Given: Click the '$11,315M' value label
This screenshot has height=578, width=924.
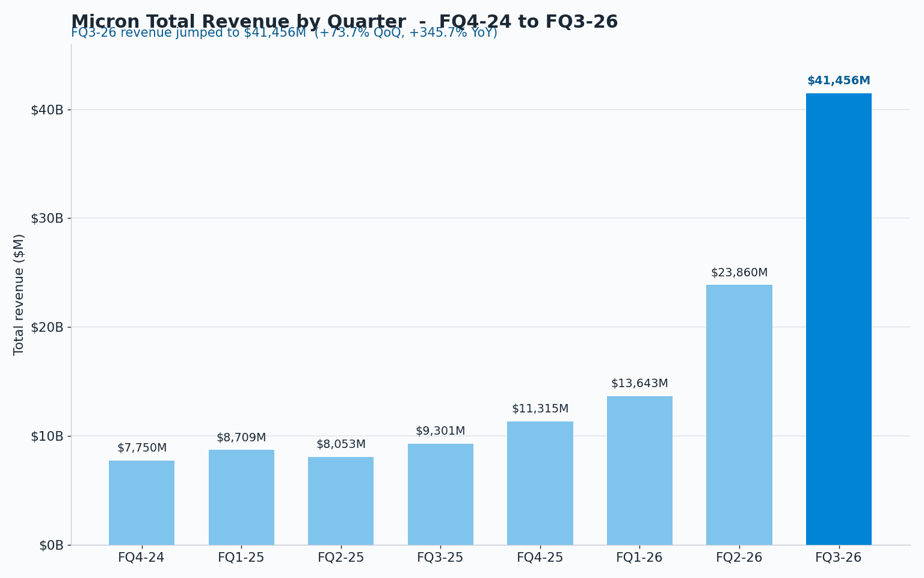Looking at the screenshot, I should pyautogui.click(x=540, y=409).
